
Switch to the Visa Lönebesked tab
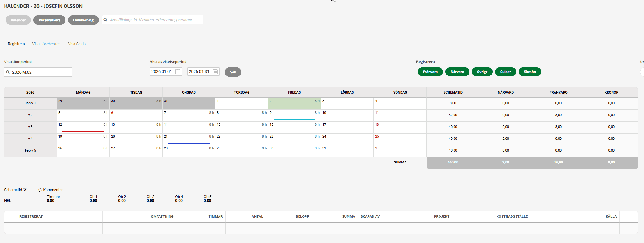point(46,44)
